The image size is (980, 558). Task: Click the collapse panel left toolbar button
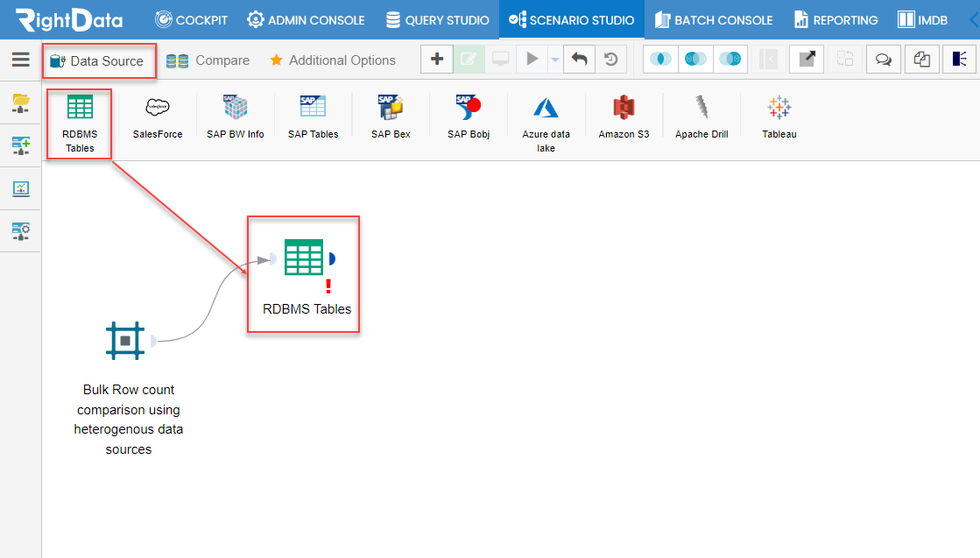pyautogui.click(x=768, y=60)
